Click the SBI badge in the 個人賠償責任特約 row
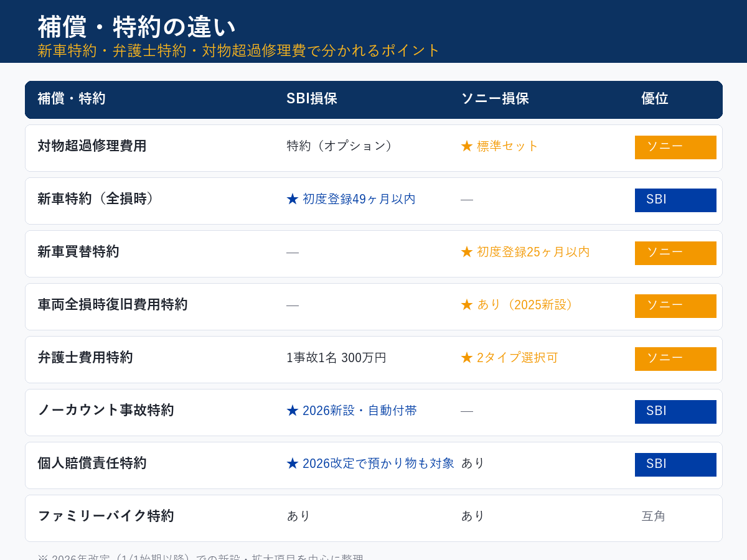Image resolution: width=747 pixels, height=560 pixels. [x=675, y=464]
